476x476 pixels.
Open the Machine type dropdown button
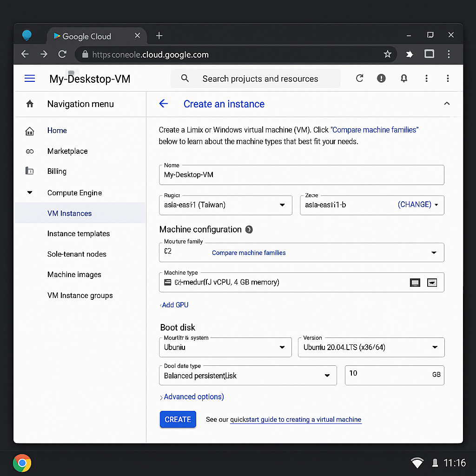432,283
